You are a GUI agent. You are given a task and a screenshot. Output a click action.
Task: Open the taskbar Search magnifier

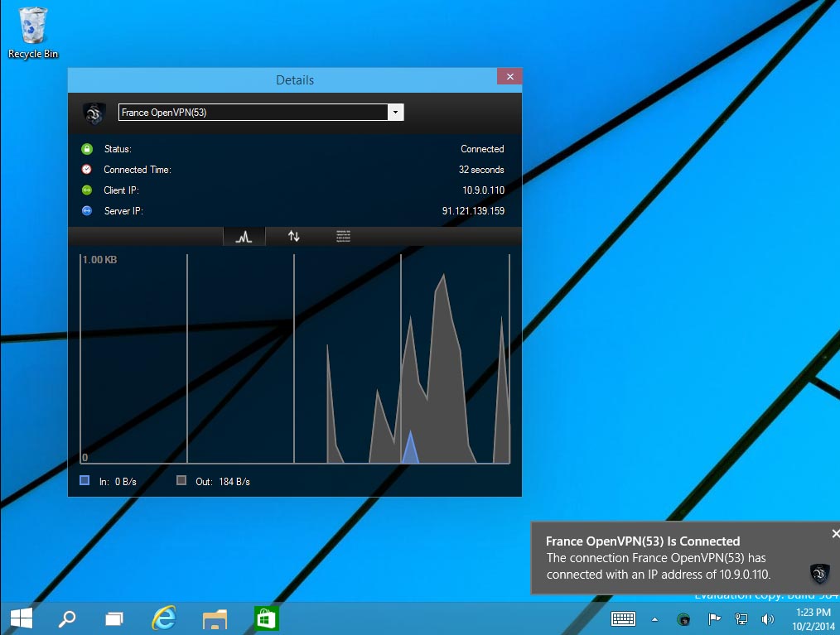tap(67, 619)
